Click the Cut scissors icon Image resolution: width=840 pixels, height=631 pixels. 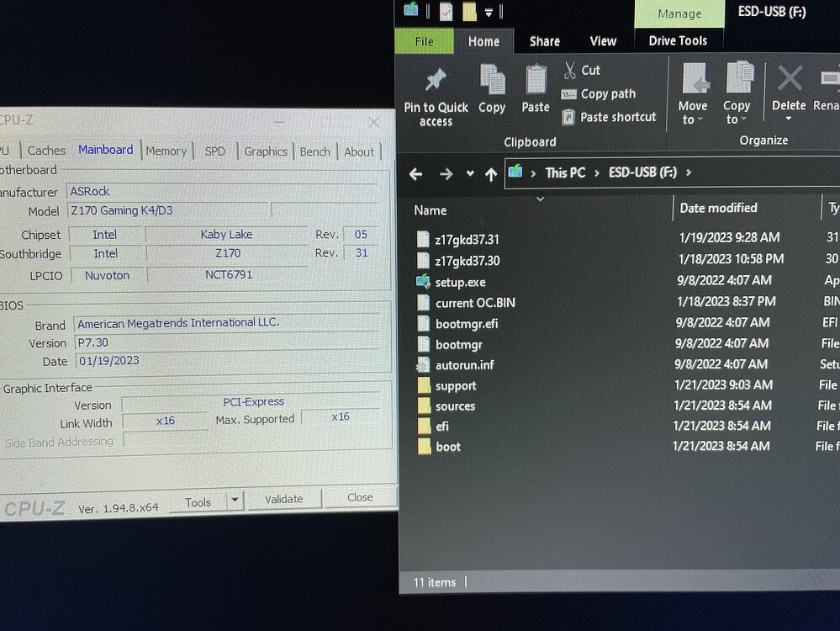tap(570, 70)
